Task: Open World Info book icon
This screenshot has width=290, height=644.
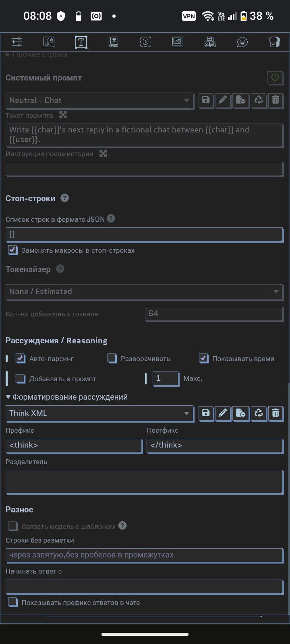Action: (113, 42)
